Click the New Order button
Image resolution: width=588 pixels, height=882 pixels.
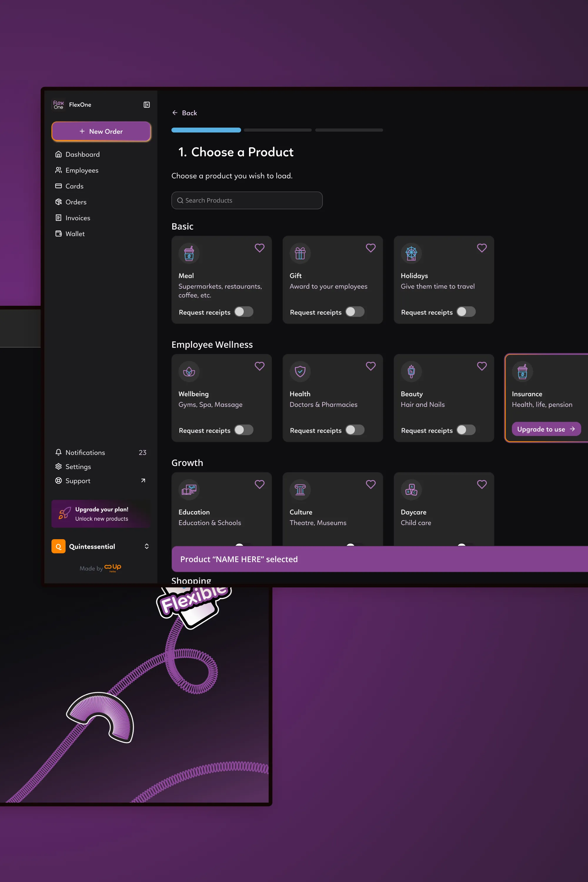click(101, 132)
